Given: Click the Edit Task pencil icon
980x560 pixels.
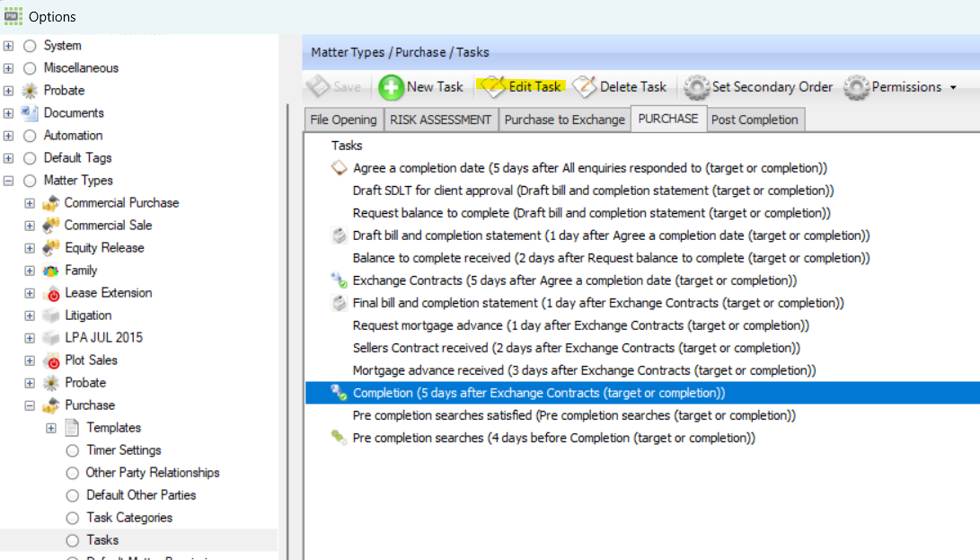Looking at the screenshot, I should [492, 87].
